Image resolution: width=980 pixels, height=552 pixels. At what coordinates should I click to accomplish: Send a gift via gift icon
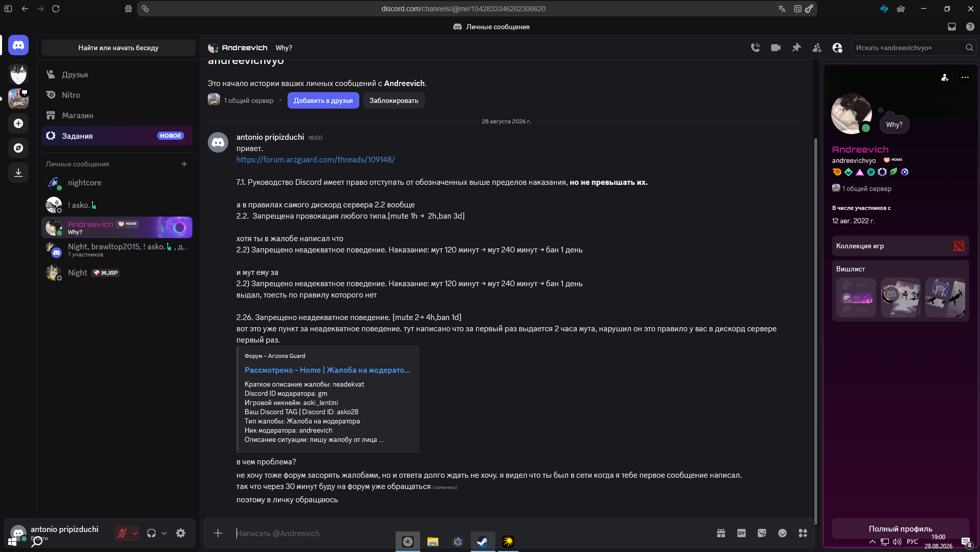721,533
